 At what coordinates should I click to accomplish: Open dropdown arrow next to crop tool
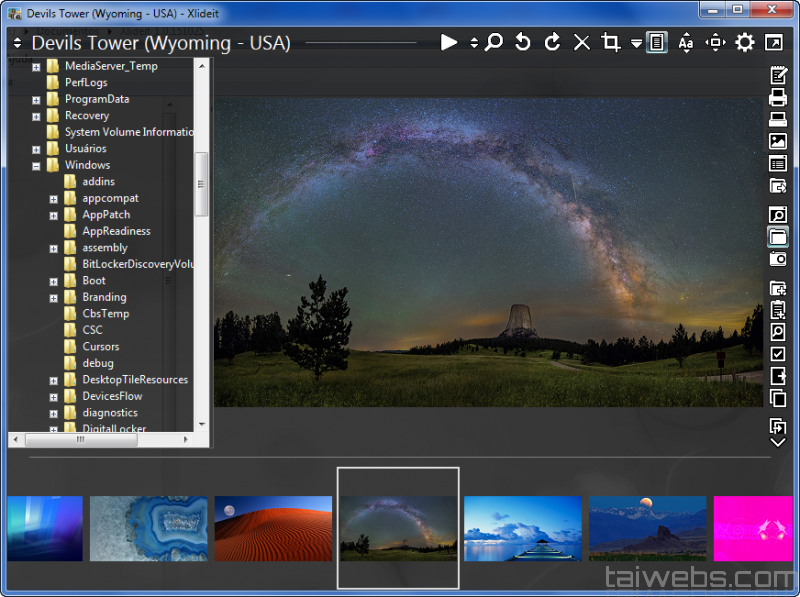coord(636,43)
